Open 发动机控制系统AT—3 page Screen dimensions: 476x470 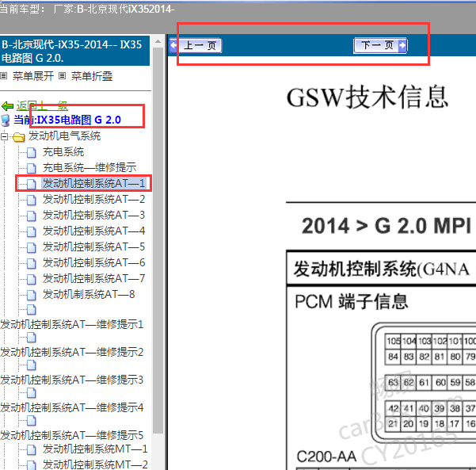point(93,215)
